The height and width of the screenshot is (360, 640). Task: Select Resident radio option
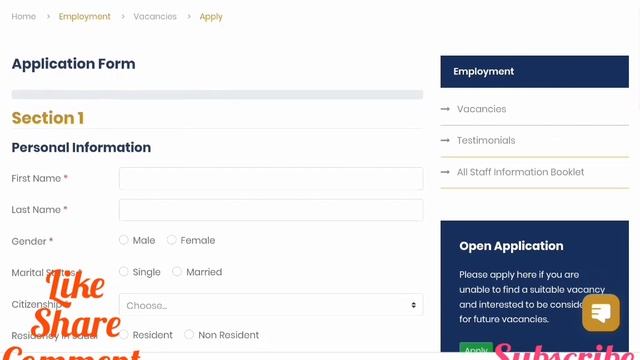tap(124, 335)
